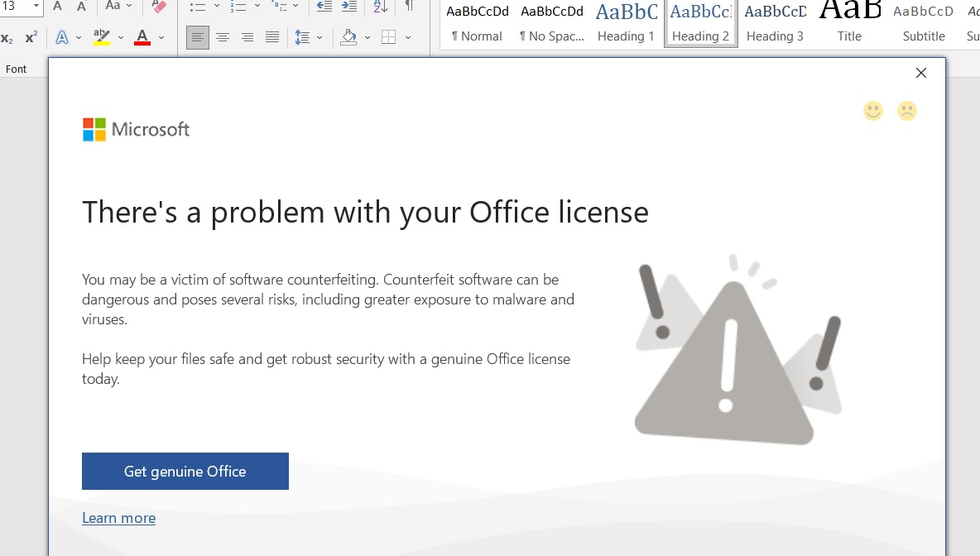Toggle Show/Hide paragraph marks
The width and height of the screenshot is (980, 556).
pyautogui.click(x=410, y=7)
